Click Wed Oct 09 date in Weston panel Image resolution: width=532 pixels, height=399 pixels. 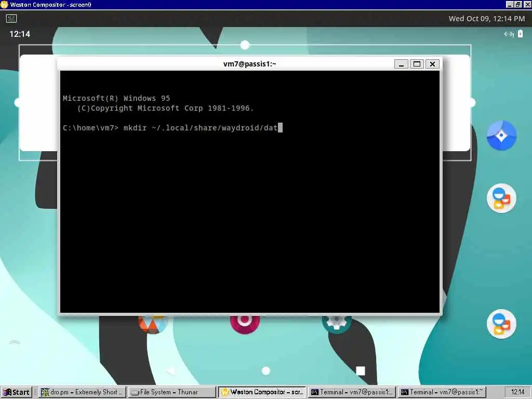486,19
